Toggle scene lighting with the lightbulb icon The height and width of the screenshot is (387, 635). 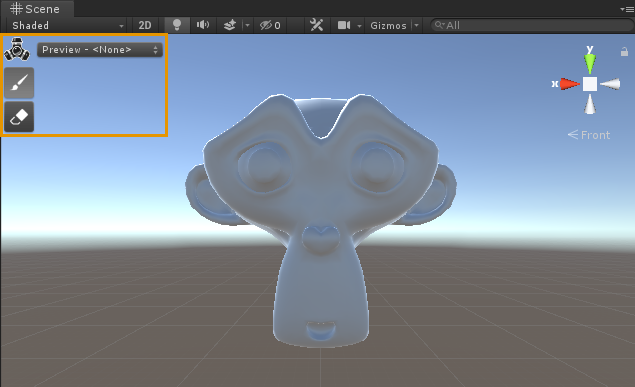(177, 25)
